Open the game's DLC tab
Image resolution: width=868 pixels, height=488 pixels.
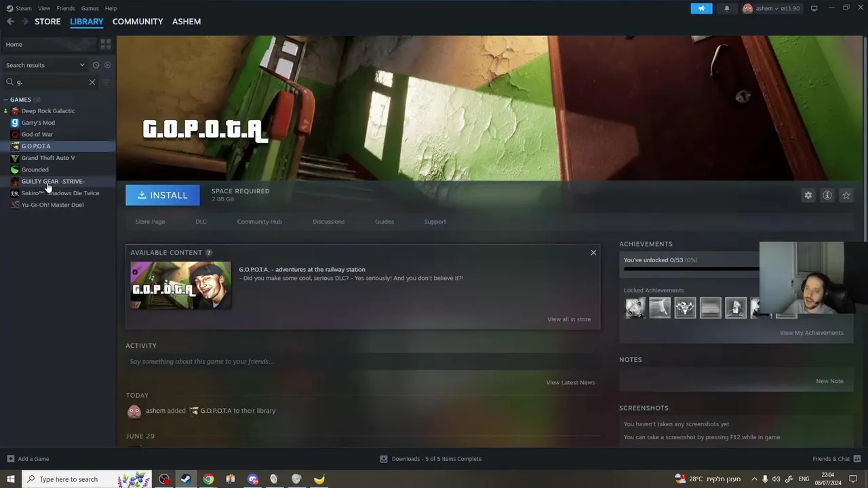(x=201, y=222)
